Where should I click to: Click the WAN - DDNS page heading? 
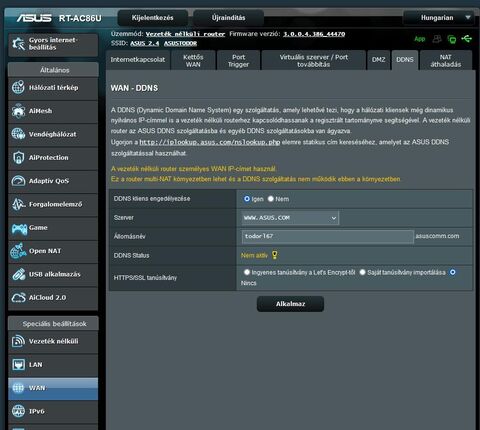coord(134,88)
